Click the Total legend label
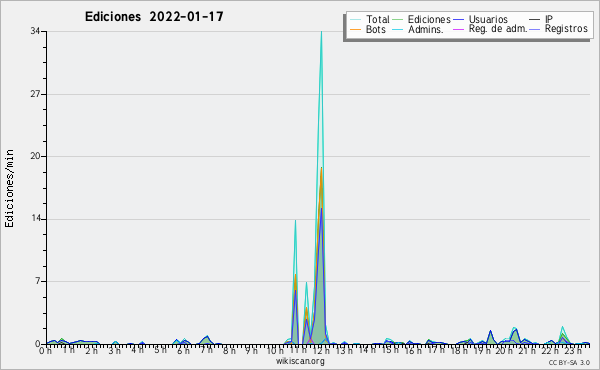Image resolution: width=600 pixels, height=370 pixels. click(x=378, y=19)
